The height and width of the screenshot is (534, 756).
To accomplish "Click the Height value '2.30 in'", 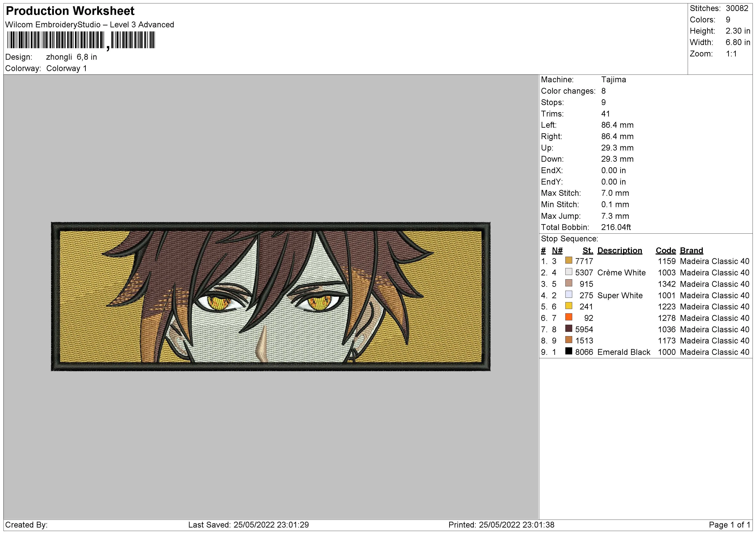I will coord(738,31).
